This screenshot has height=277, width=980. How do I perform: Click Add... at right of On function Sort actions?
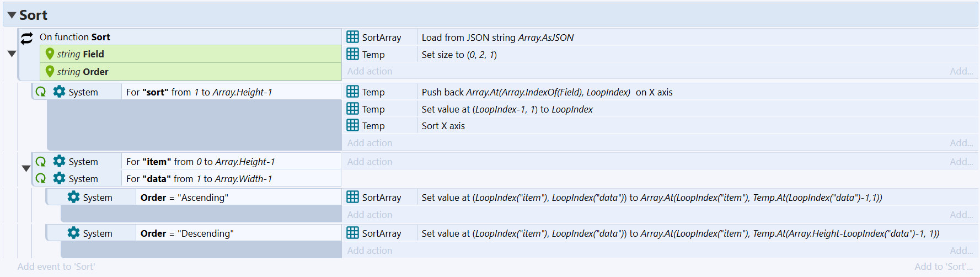pyautogui.click(x=961, y=71)
